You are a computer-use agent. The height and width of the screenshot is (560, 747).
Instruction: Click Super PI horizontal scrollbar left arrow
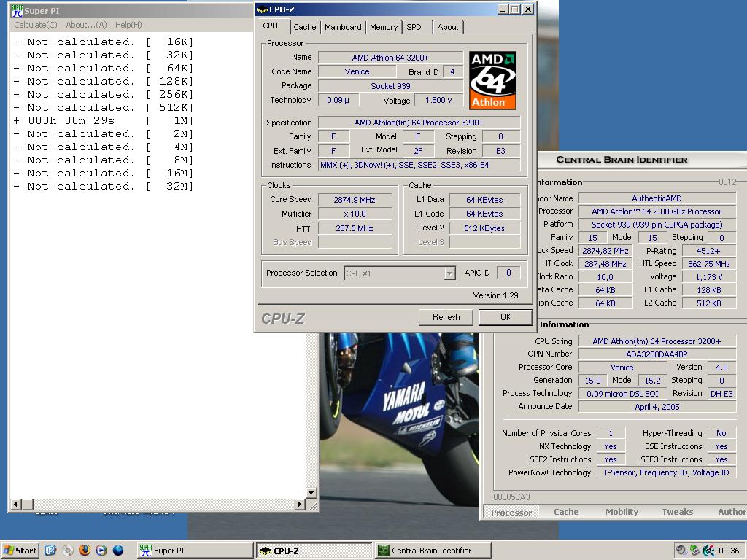pos(16,504)
